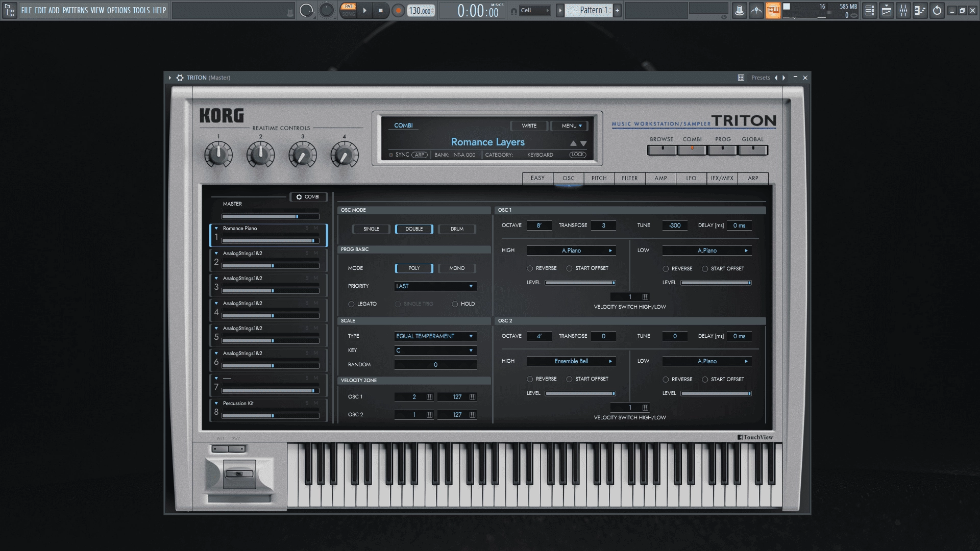Click the COMBI gear button above MASTER
Screen dimensions: 980x551
308,197
